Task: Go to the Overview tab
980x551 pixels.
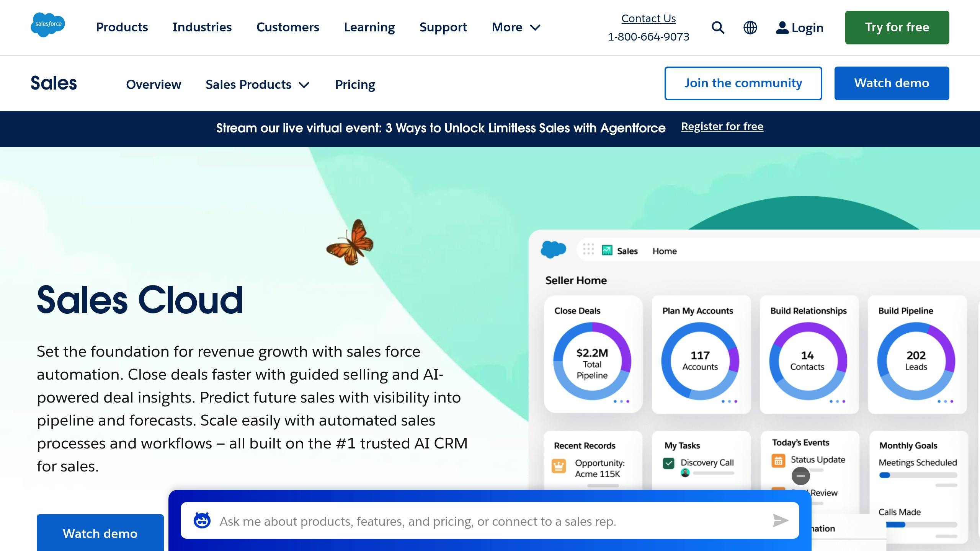Action: [154, 85]
